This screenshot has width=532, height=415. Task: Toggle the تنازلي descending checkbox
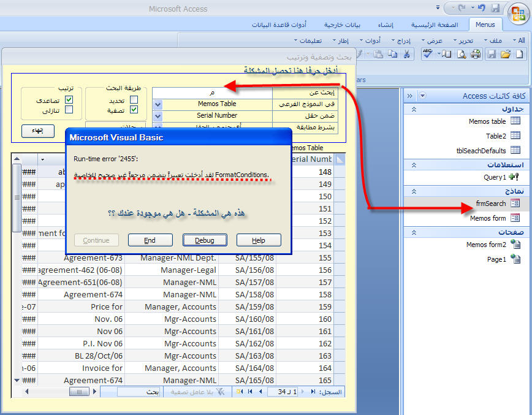[x=69, y=110]
